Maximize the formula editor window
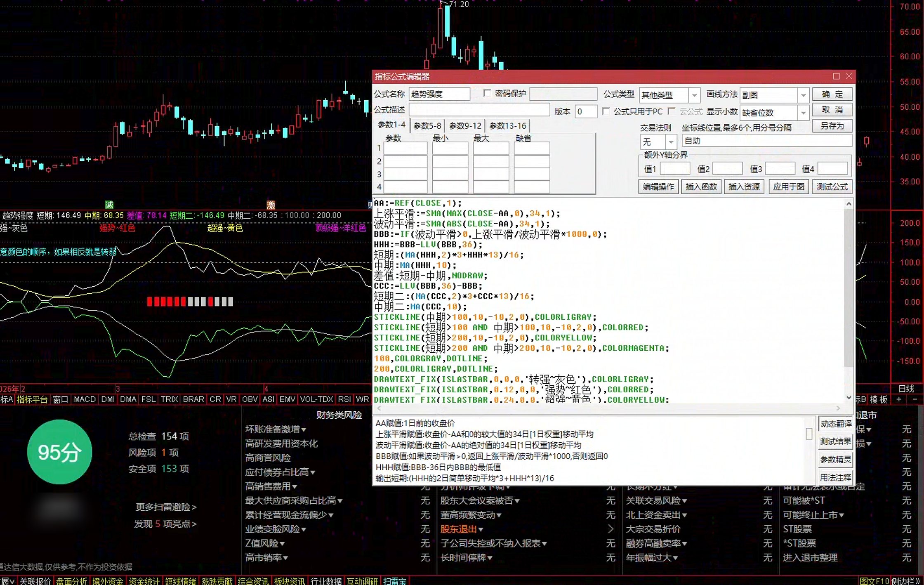 pos(836,76)
